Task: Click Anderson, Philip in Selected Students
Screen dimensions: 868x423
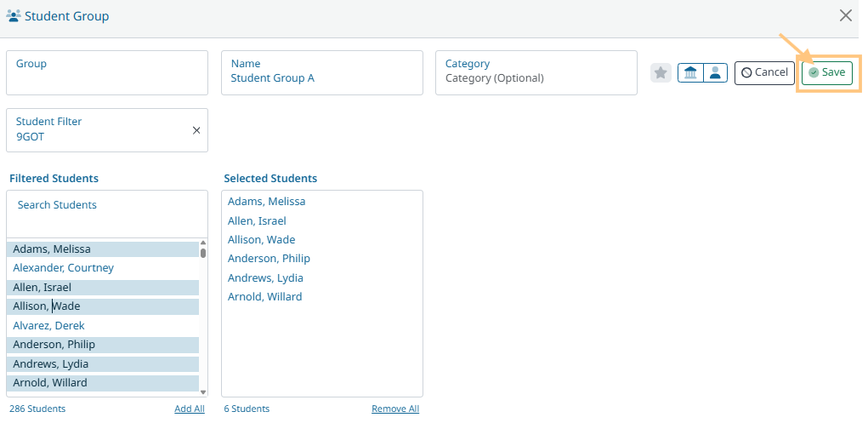Action: [x=269, y=259]
